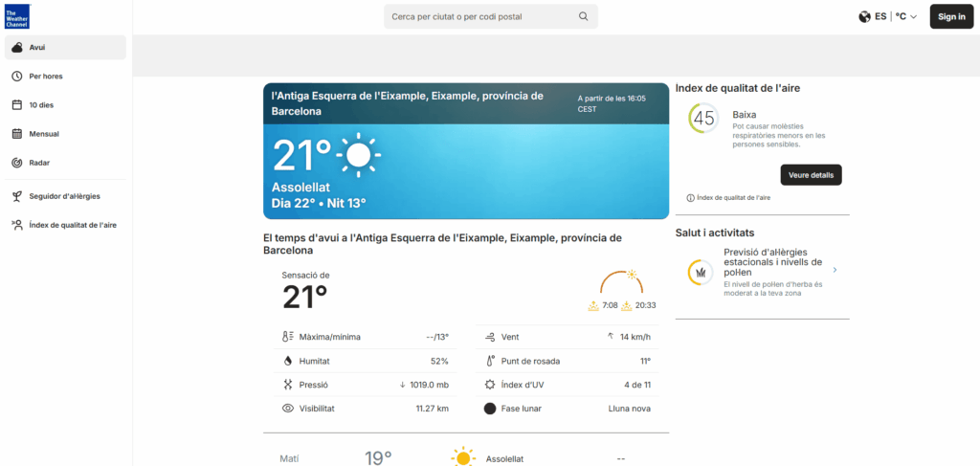Click the sunset icon next to 20:33
This screenshot has height=466, width=980.
(627, 305)
